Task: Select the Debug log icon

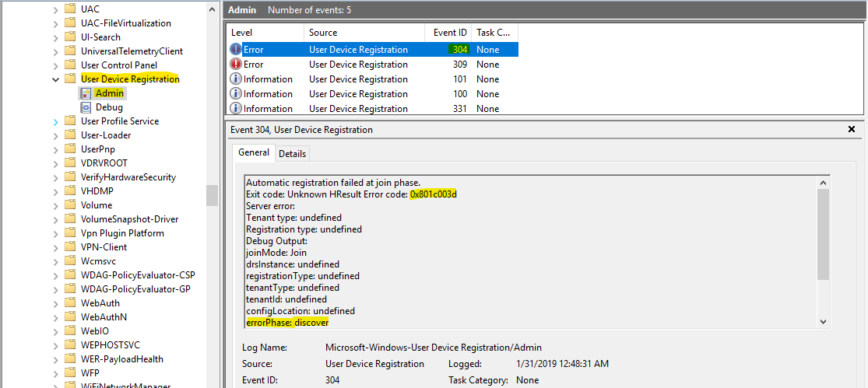Action: 86,107
